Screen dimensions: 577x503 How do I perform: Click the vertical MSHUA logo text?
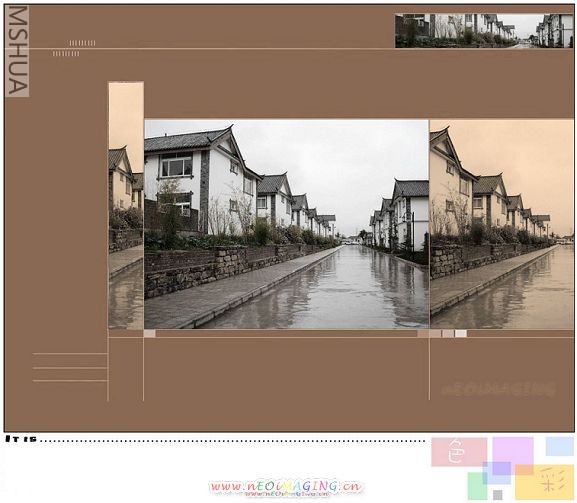pyautogui.click(x=17, y=51)
